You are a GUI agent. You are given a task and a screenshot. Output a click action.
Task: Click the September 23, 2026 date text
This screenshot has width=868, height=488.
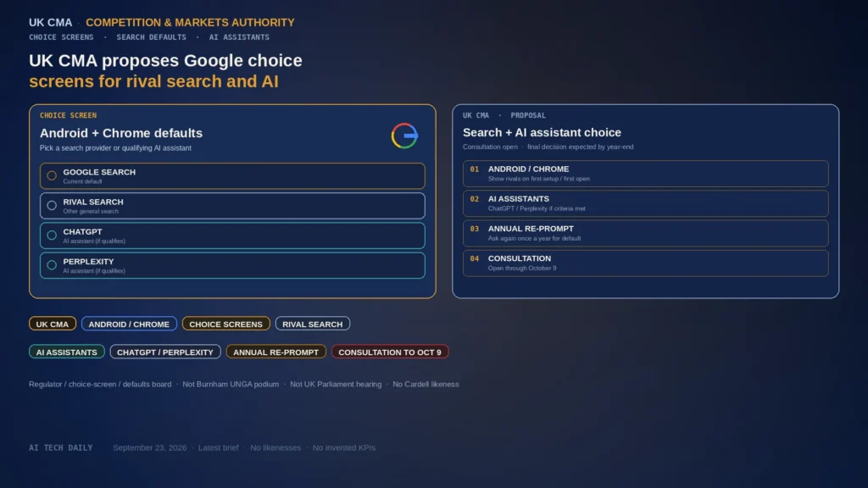(149, 447)
